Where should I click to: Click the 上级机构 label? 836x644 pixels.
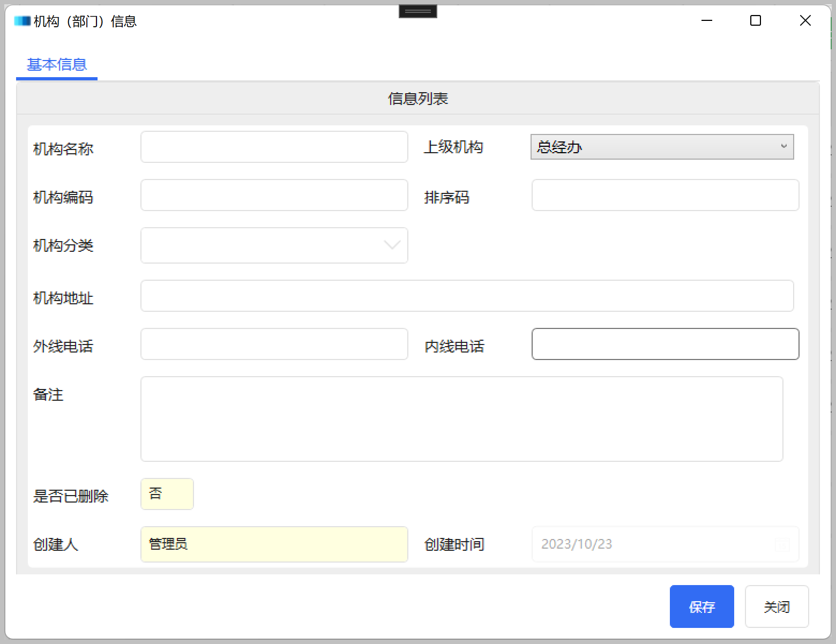tap(453, 147)
